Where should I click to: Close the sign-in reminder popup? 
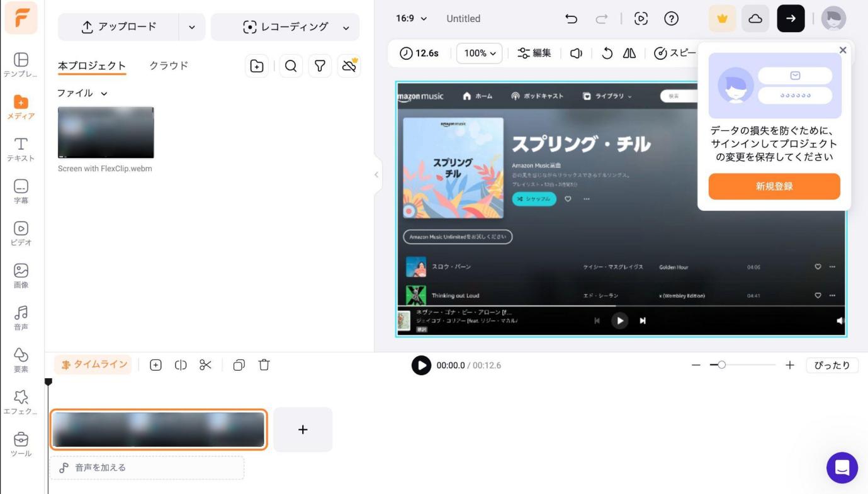tap(843, 50)
